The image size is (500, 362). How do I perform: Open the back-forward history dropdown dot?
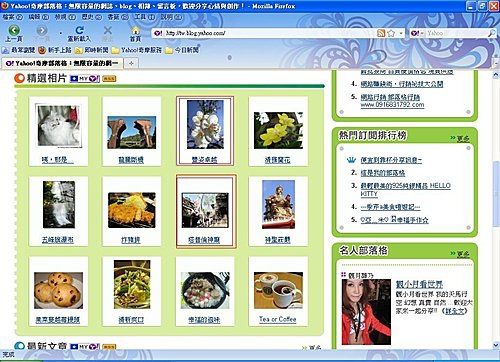click(60, 33)
